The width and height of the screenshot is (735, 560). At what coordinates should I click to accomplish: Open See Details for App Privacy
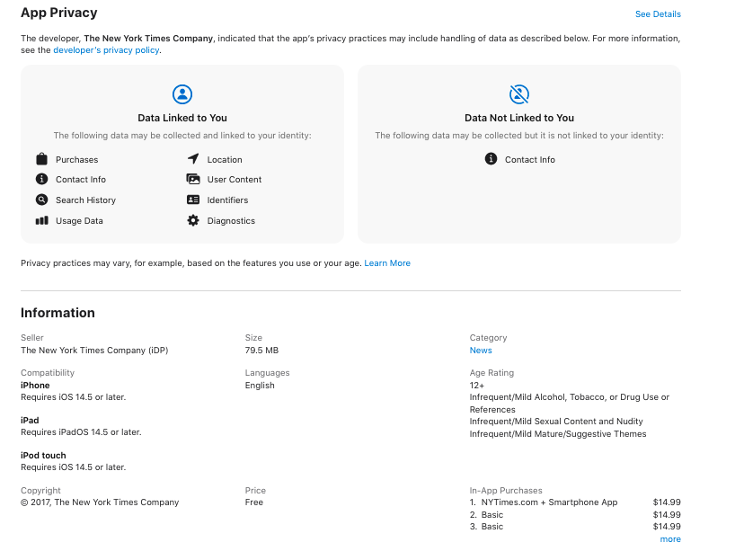pyautogui.click(x=658, y=14)
